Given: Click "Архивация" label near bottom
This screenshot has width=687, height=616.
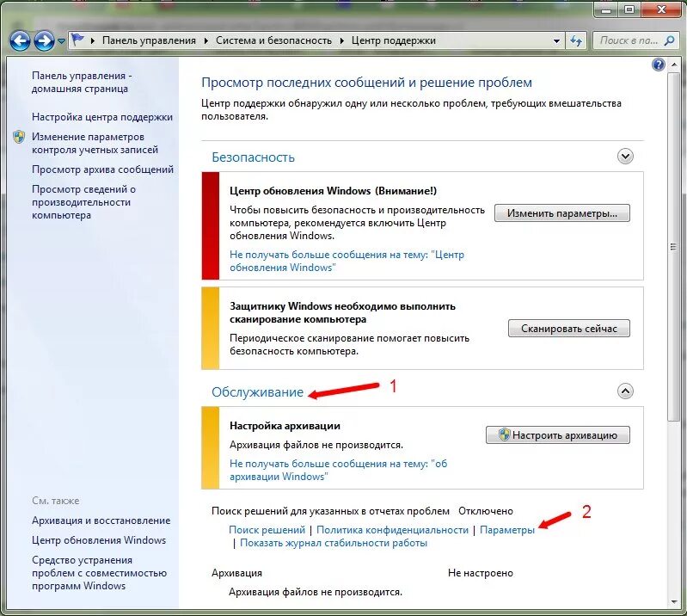Looking at the screenshot, I should [x=236, y=573].
